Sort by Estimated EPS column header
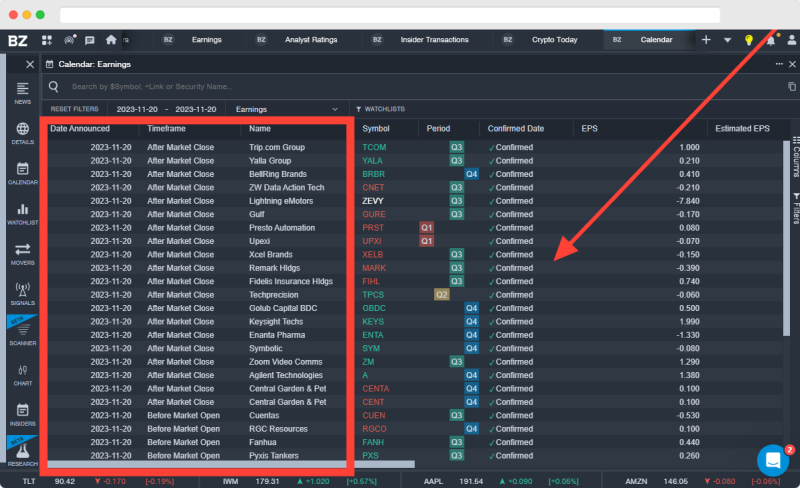This screenshot has height=488, width=800. click(x=742, y=129)
